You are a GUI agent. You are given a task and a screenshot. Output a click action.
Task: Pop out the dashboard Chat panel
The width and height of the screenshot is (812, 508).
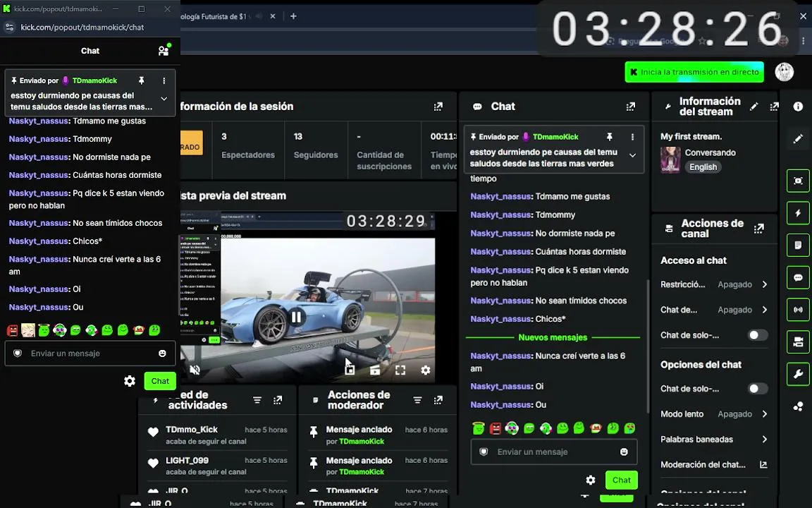click(630, 107)
